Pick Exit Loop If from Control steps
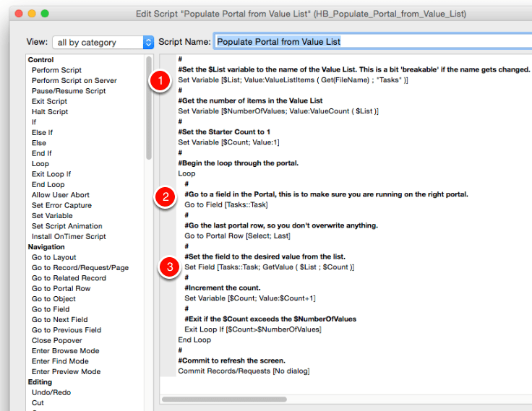Image resolution: width=532 pixels, height=411 pixels. click(x=51, y=174)
